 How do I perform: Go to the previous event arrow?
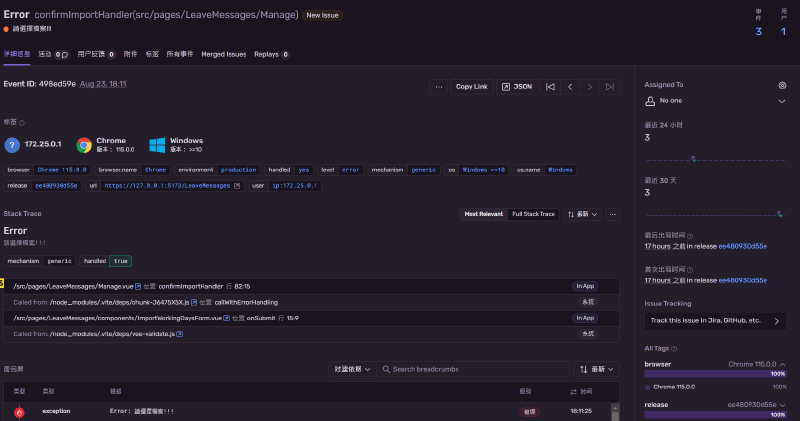pos(570,87)
